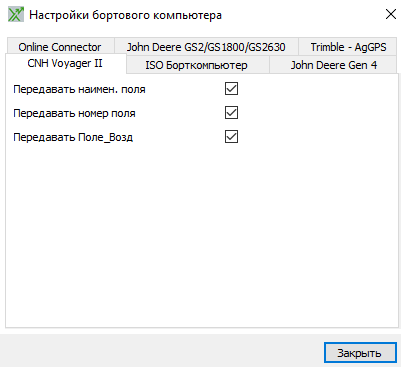
Task: Switch to John Deere Gen 4 tab
Action: coord(333,65)
